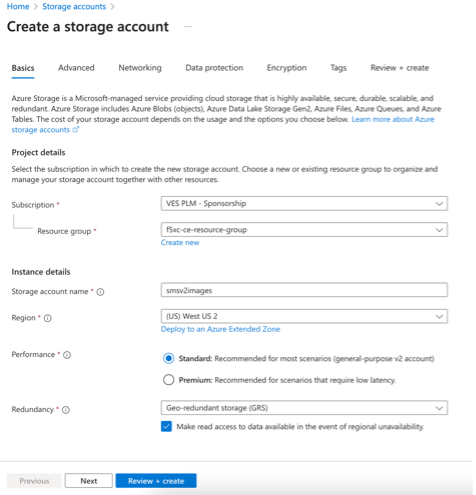Open Learn more about Azure storage accounts link
476x495 pixels.
(x=393, y=119)
